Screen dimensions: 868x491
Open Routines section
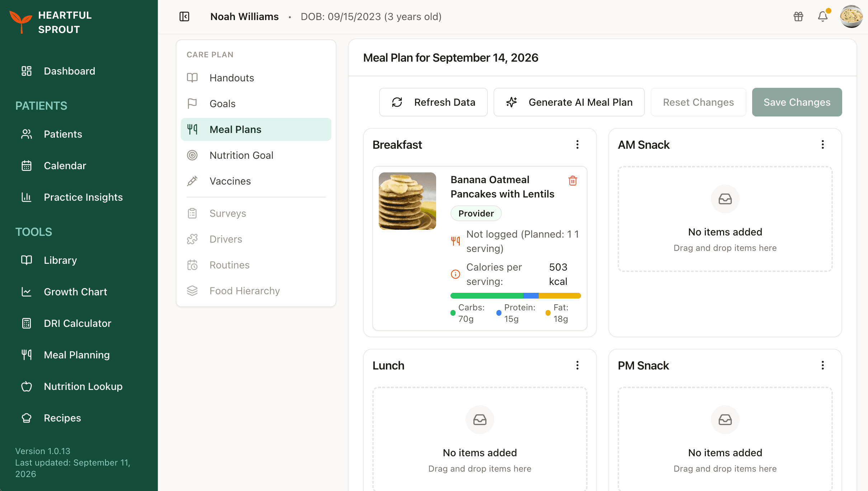(256, 265)
